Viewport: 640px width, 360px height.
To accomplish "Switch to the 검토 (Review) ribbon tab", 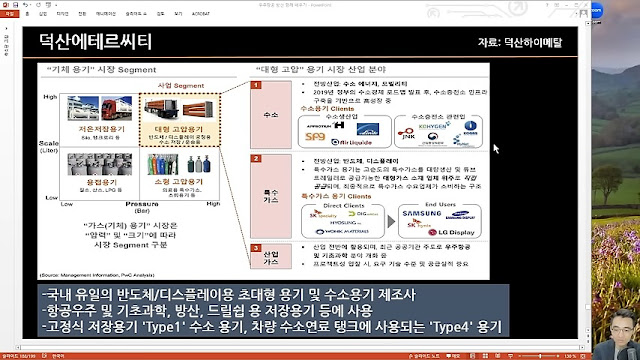I will [x=160, y=13].
